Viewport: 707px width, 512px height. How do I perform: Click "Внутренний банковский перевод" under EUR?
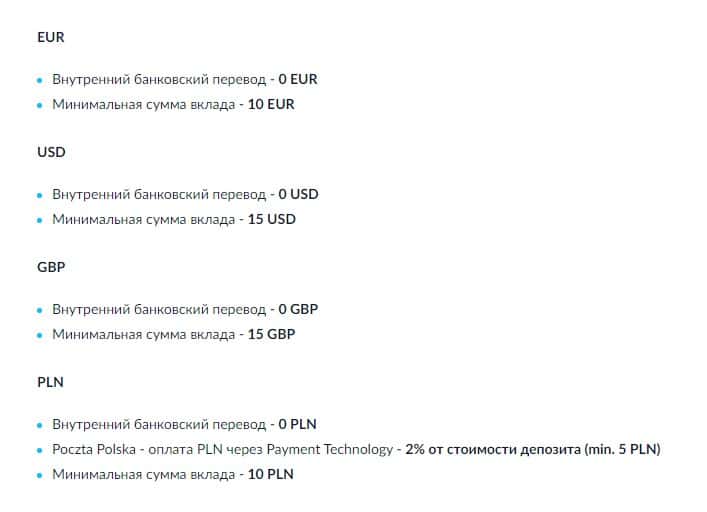(x=159, y=79)
